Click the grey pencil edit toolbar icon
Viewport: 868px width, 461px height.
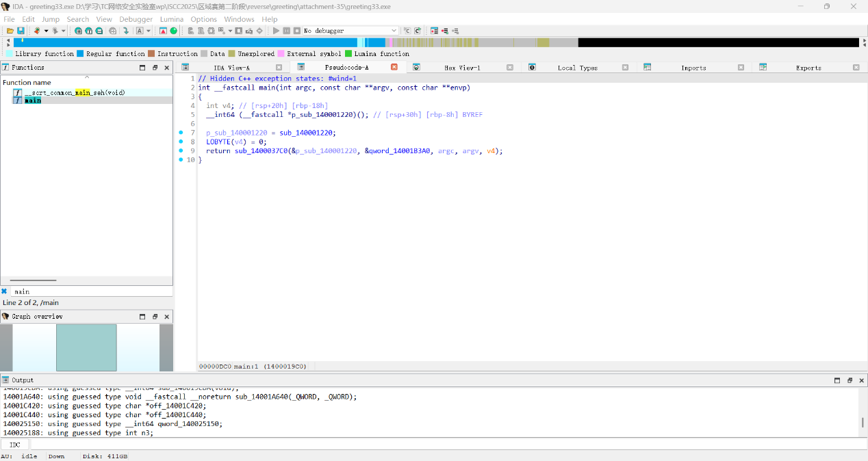pyautogui.click(x=249, y=31)
